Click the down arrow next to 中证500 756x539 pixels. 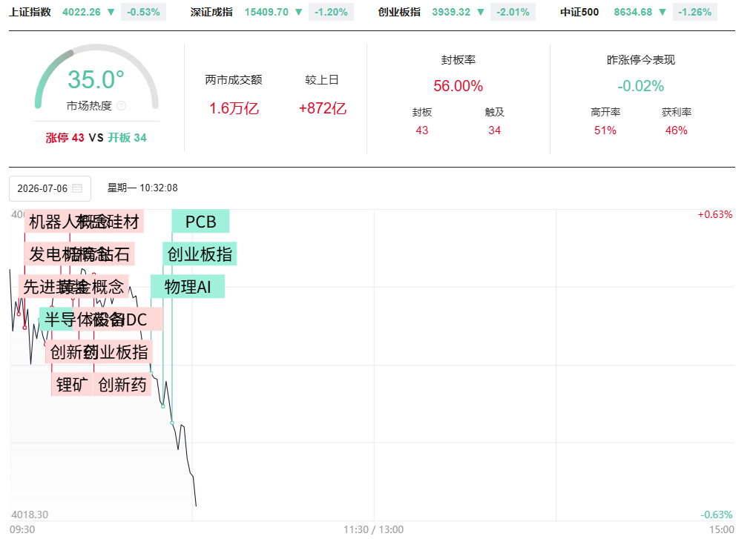pos(663,12)
